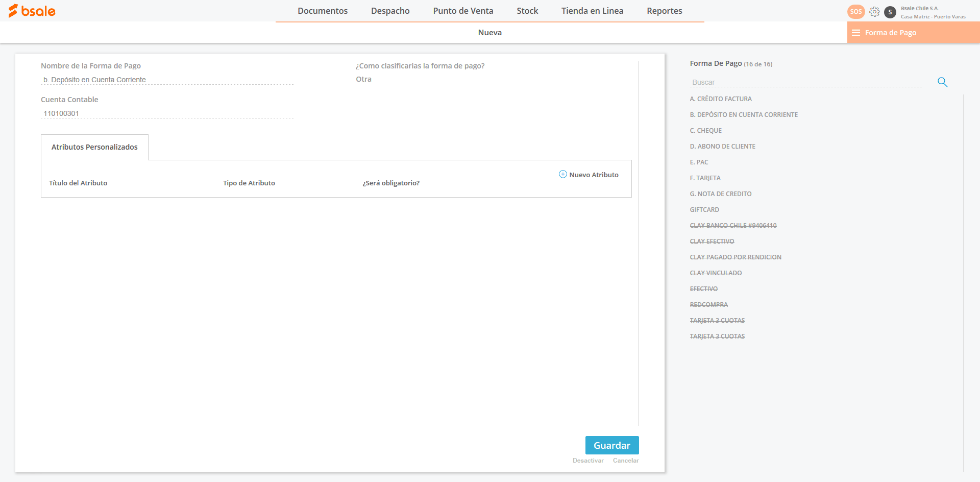This screenshot has height=482, width=980.
Task: Click the Nombre de la Forma de Pago field
Action: pos(167,80)
